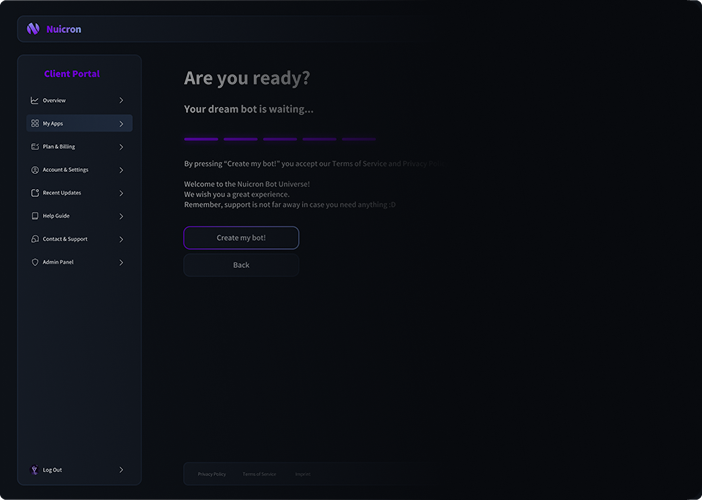
Task: Expand the Admin Panel chevron arrow
Action: [x=121, y=262]
